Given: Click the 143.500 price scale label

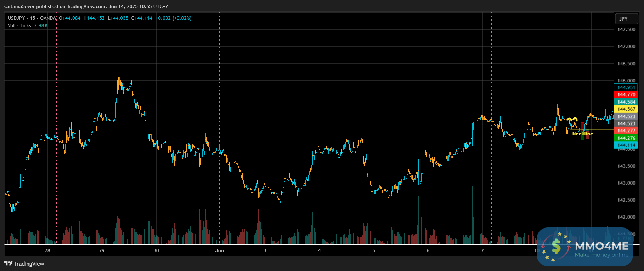Looking at the screenshot, I should point(626,166).
